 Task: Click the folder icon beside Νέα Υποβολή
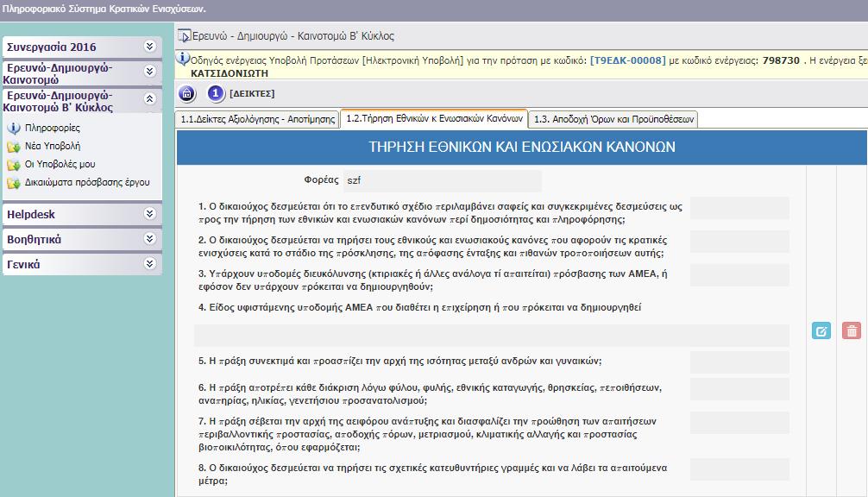coord(13,147)
